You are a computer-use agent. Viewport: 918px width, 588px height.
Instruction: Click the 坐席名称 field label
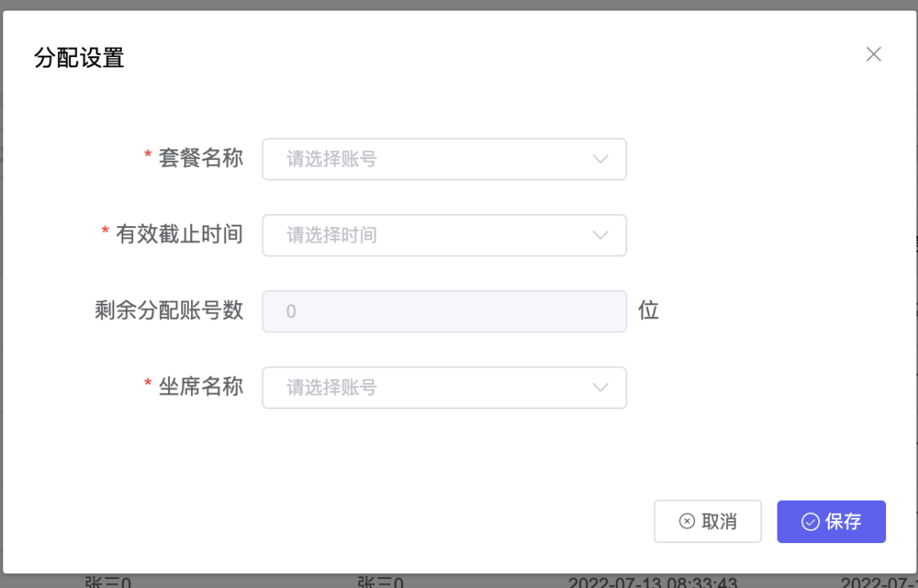coord(201,386)
